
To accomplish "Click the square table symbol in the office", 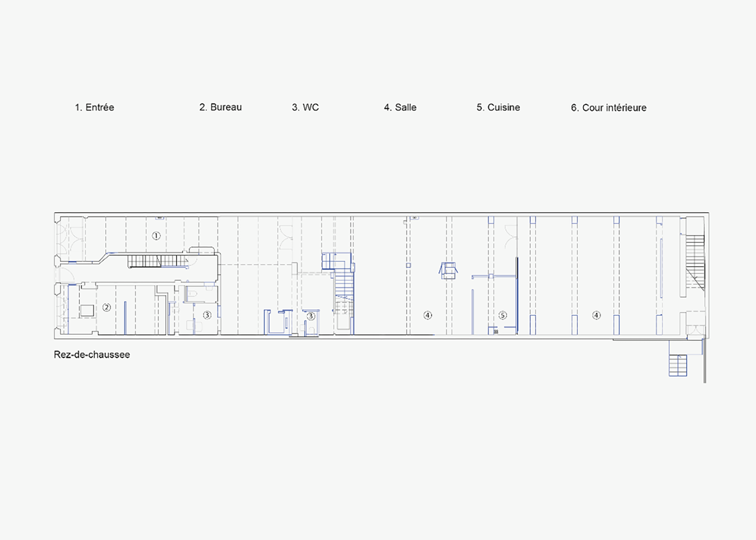I will pyautogui.click(x=87, y=310).
